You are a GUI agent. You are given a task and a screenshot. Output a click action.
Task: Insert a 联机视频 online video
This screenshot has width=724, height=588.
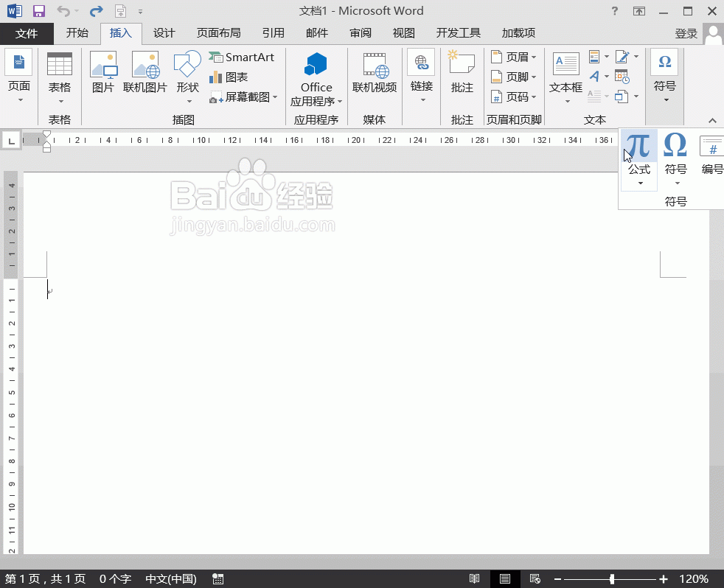tap(375, 72)
